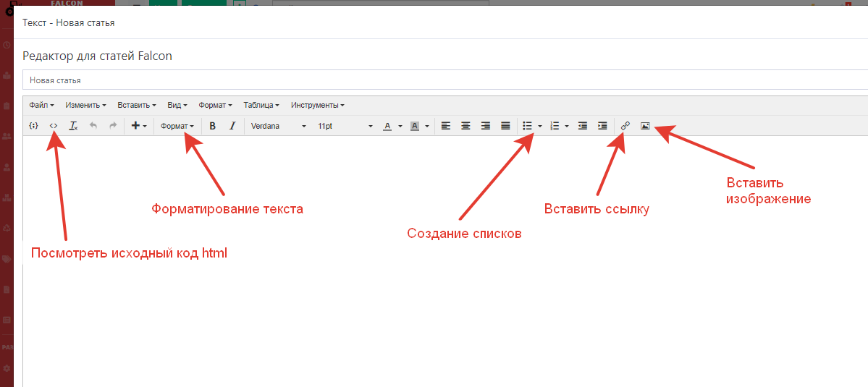Open the Формат dropdown in the toolbar
Screen dimensions: 868x387
[177, 126]
